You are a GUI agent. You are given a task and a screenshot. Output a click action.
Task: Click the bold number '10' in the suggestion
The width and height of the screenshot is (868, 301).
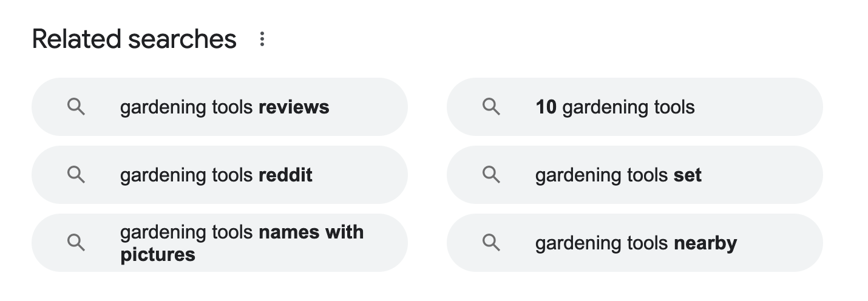(x=546, y=107)
